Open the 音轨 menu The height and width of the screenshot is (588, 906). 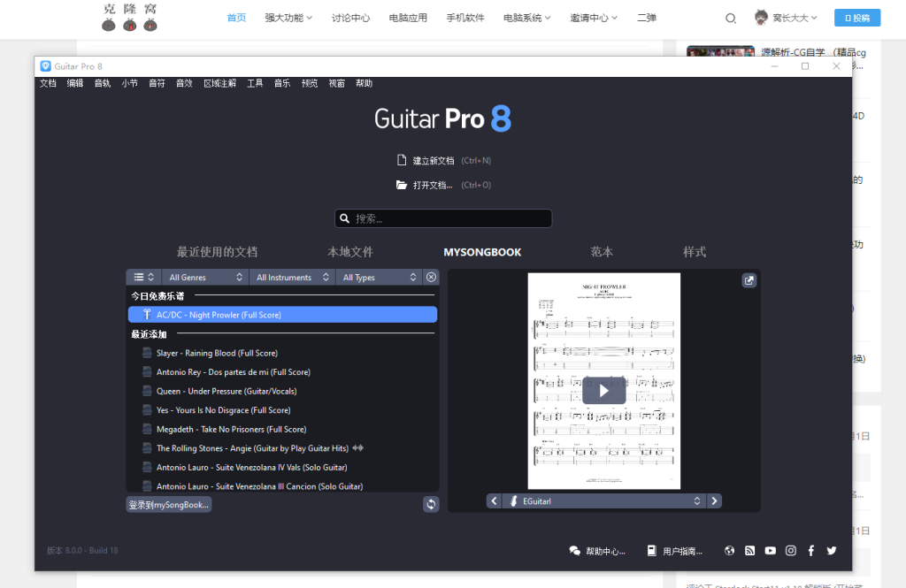point(103,83)
